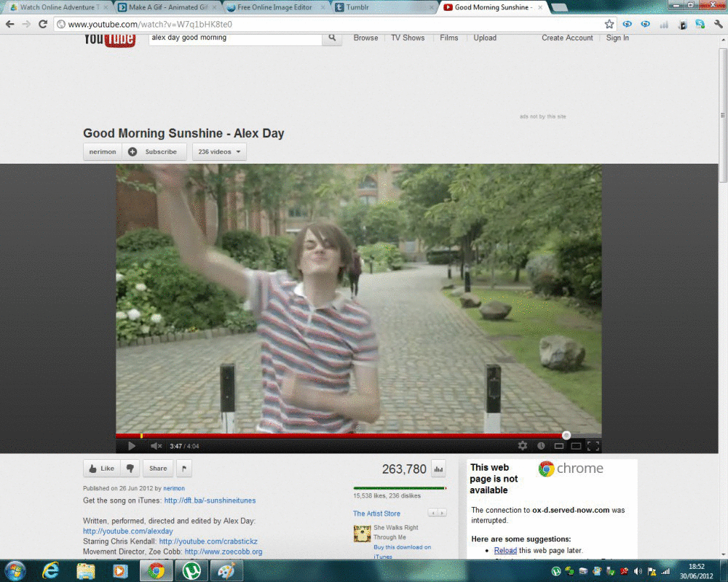
Task: Open video player settings gear
Action: pos(522,446)
